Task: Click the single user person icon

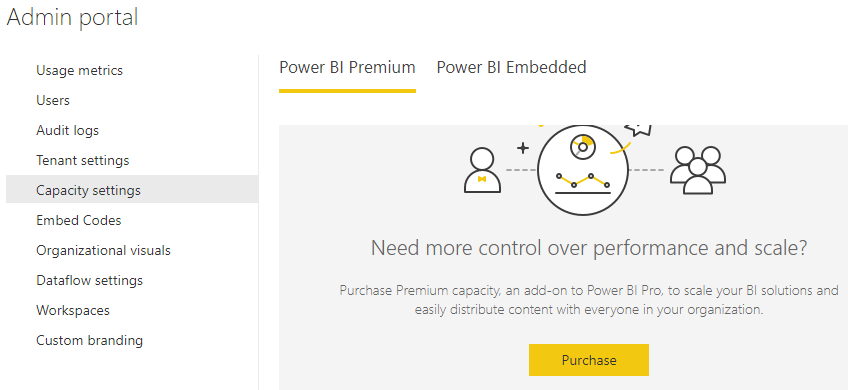Action: click(x=482, y=170)
